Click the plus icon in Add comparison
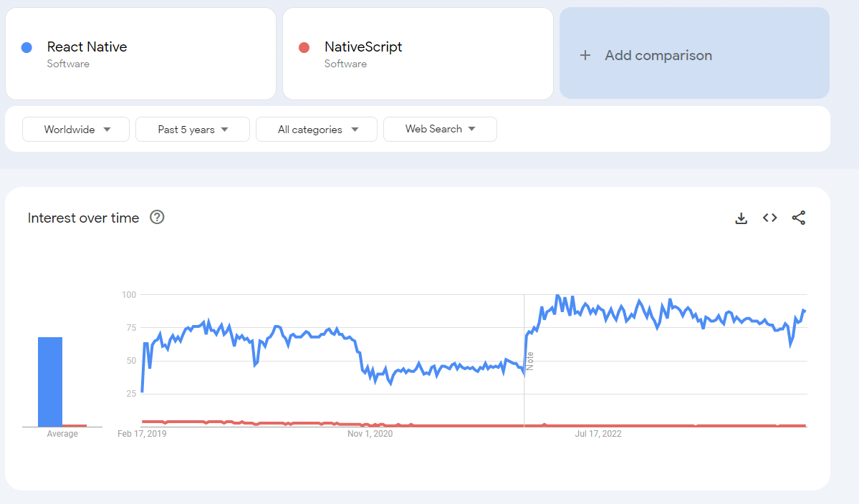Image resolution: width=859 pixels, height=504 pixels. [585, 55]
